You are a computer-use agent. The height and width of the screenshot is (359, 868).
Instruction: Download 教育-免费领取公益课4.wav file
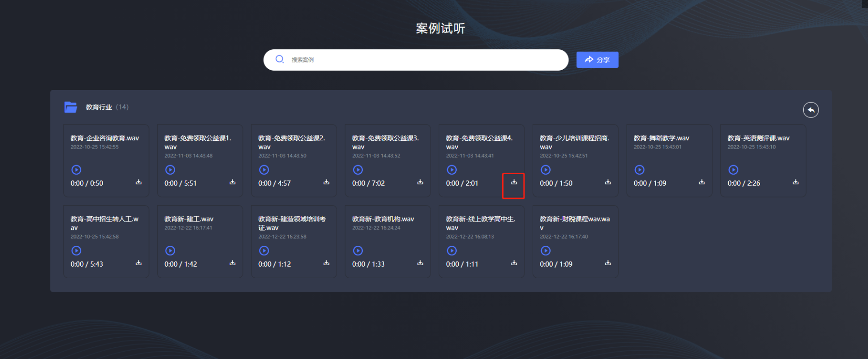tap(514, 182)
